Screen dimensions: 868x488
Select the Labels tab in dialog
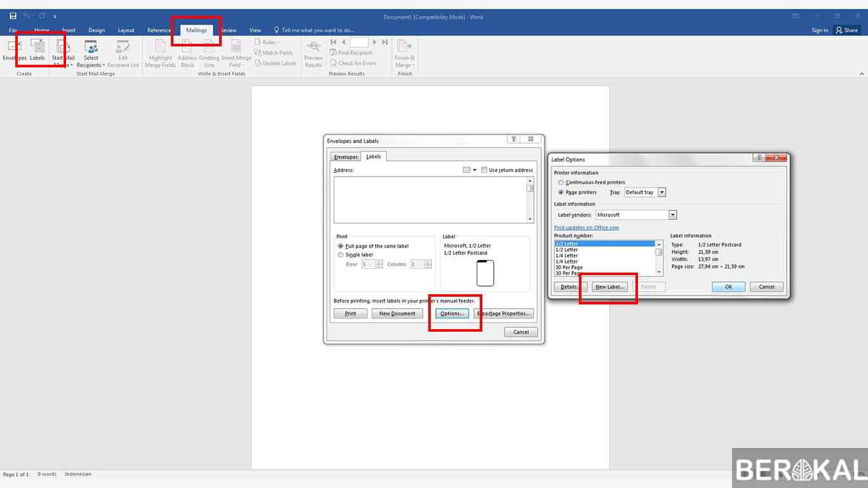374,156
